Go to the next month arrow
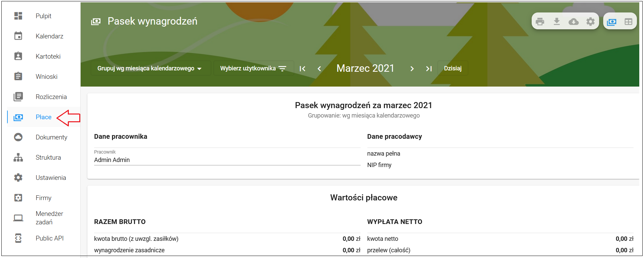644x258 pixels. (x=412, y=69)
